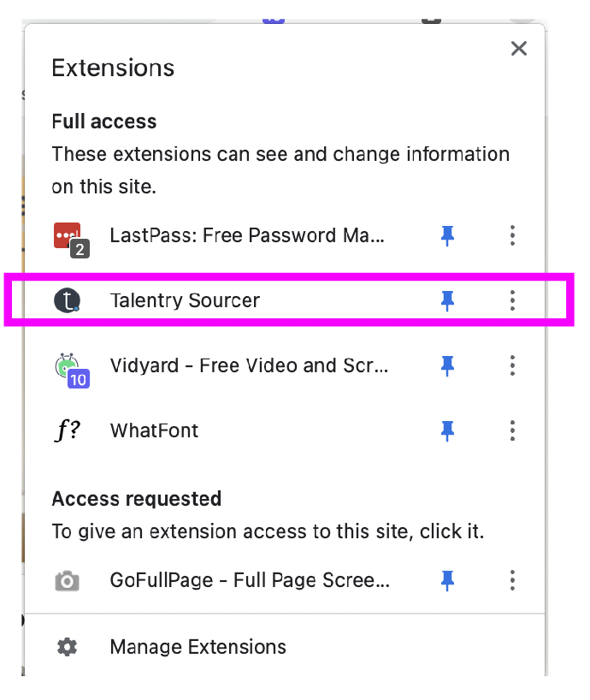590x700 pixels.
Task: Open more options for GoFullPage
Action: coord(512,581)
